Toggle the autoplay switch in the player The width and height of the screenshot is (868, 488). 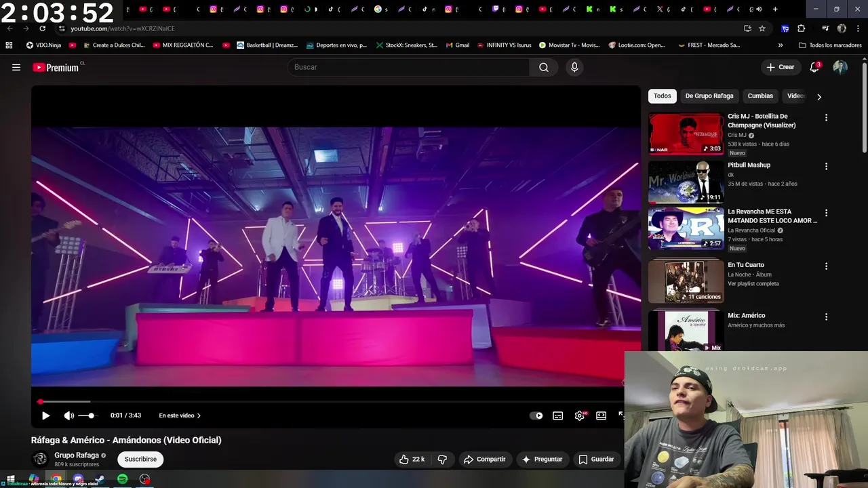click(x=536, y=415)
